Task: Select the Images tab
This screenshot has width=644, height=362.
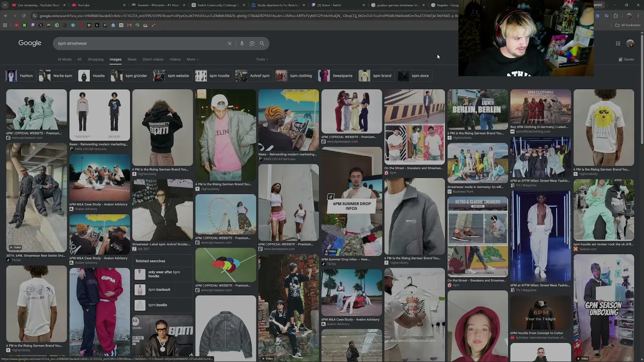Action: pyautogui.click(x=115, y=59)
